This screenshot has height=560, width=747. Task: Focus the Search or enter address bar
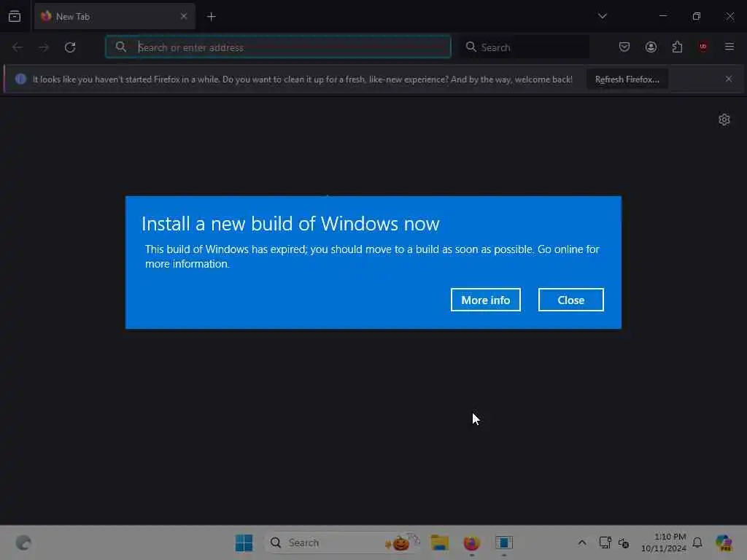278,47
